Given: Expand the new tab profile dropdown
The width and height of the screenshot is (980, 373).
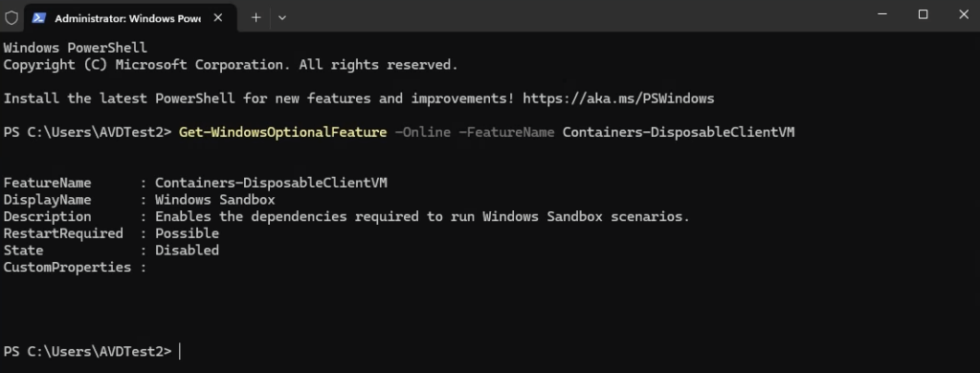Looking at the screenshot, I should pyautogui.click(x=282, y=17).
